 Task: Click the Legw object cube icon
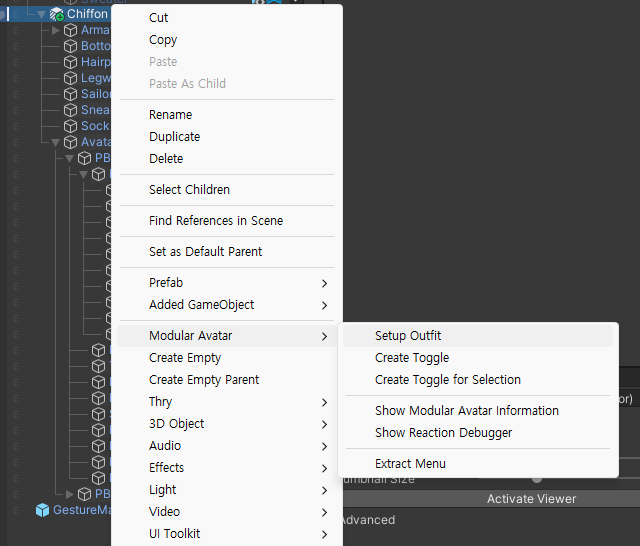71,78
